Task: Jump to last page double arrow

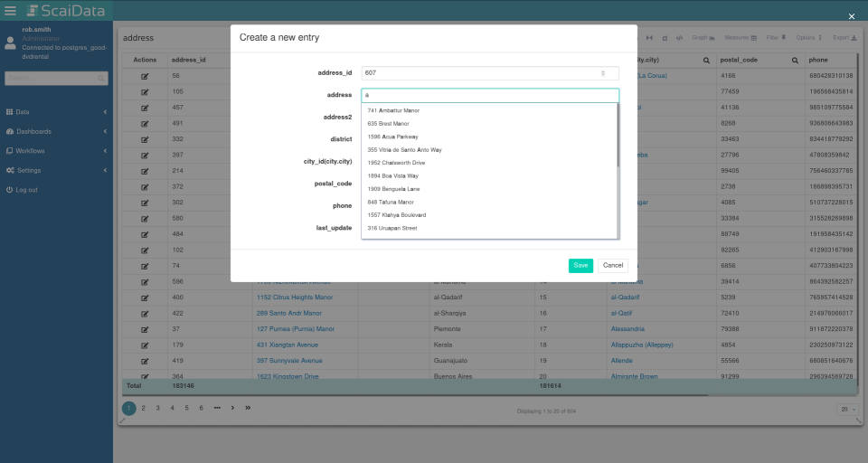Action: 248,408
